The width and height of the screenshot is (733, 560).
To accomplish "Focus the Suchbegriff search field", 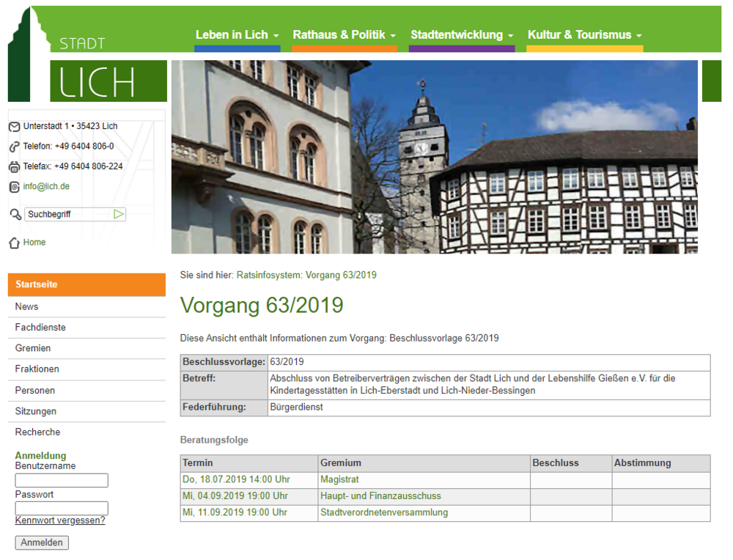I will (x=68, y=214).
